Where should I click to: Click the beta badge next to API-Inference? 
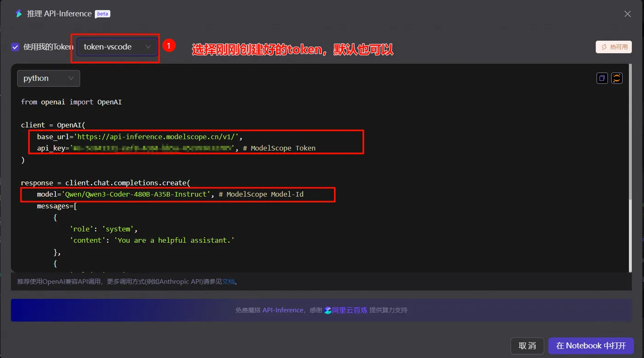(x=103, y=14)
